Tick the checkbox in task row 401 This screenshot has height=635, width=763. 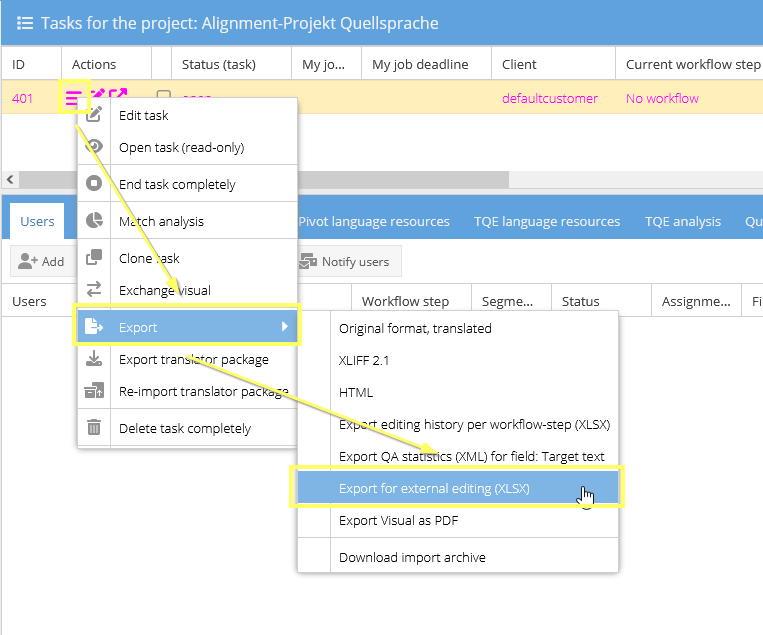tap(163, 98)
